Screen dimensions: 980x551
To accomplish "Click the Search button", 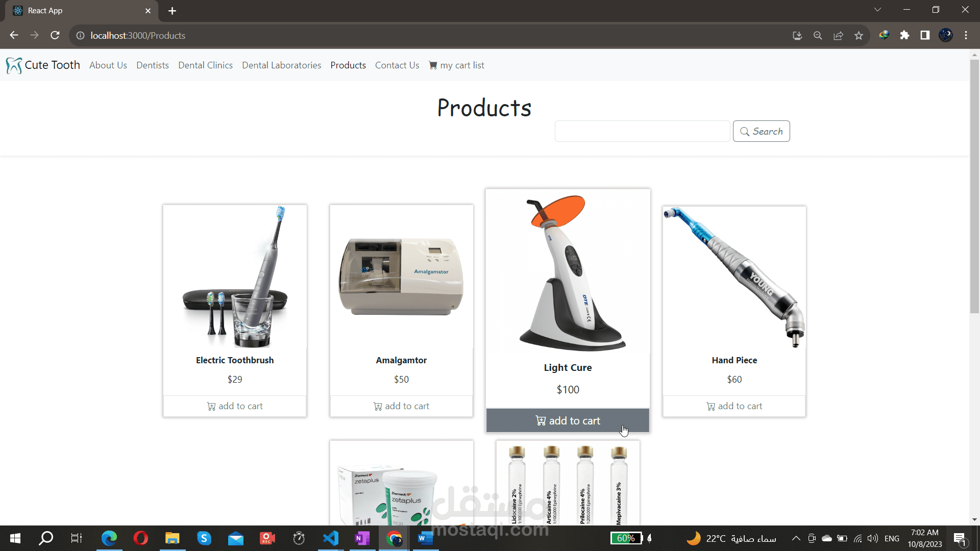I will (x=761, y=131).
